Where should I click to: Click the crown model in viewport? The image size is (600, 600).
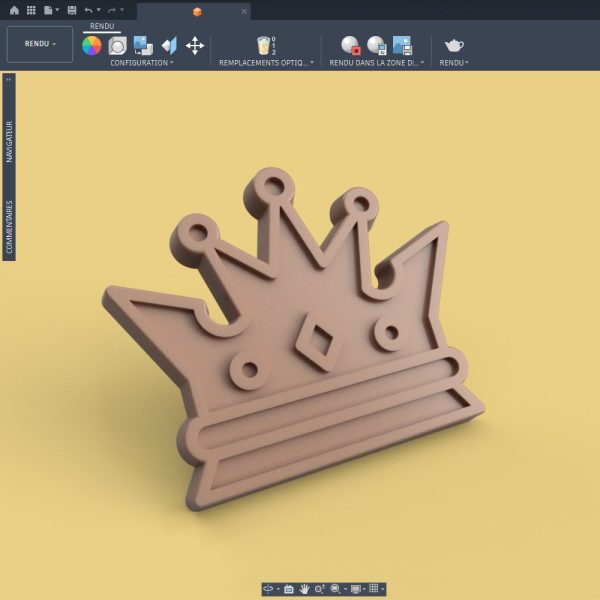coord(291,341)
